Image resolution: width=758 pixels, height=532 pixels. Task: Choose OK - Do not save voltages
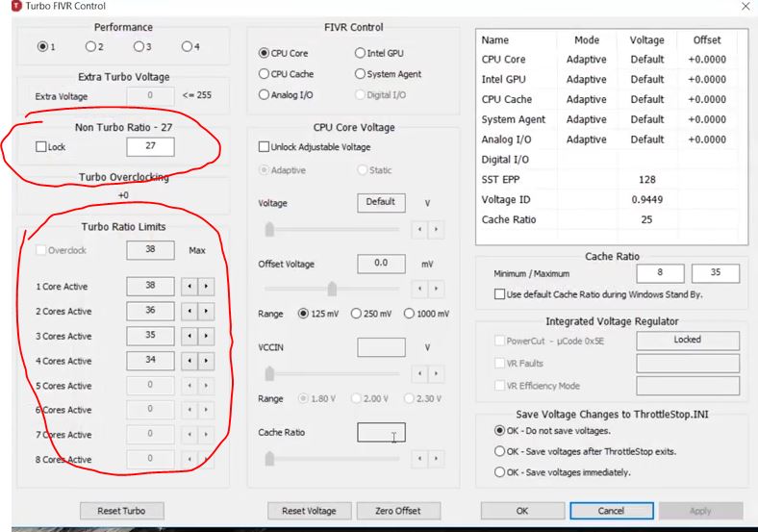click(x=500, y=430)
